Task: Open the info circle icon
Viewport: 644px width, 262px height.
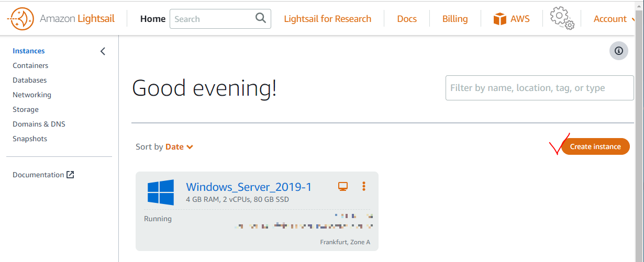Action: click(619, 51)
